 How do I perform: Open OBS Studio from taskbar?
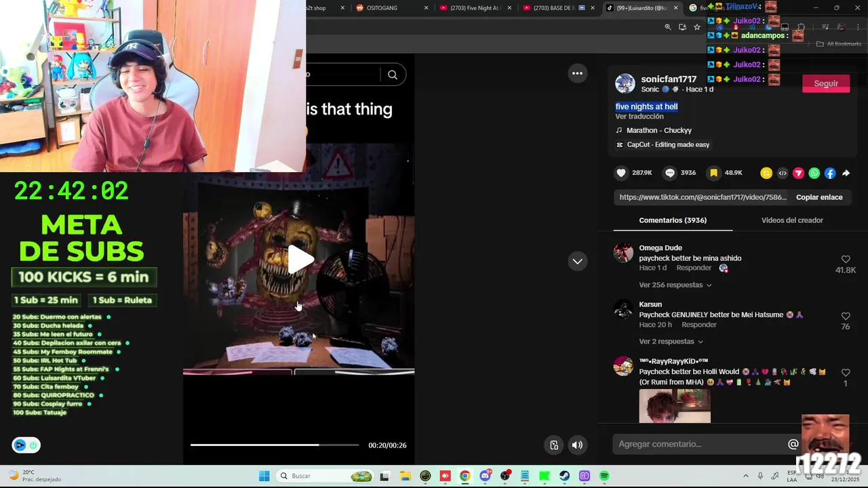505,476
